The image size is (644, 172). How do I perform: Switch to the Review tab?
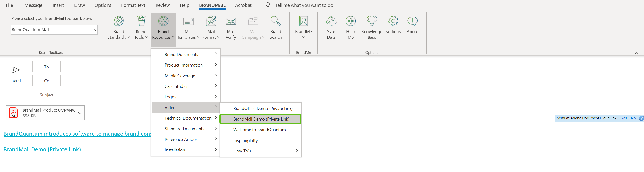(x=162, y=5)
